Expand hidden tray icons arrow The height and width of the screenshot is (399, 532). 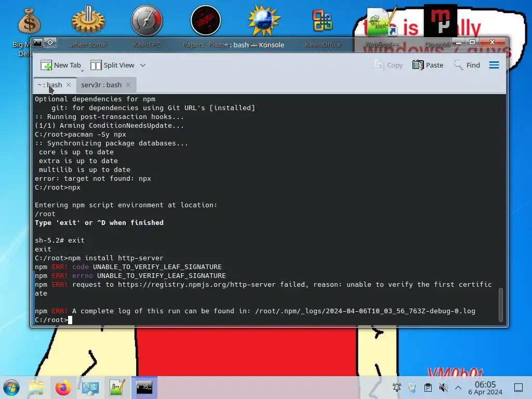click(x=458, y=388)
